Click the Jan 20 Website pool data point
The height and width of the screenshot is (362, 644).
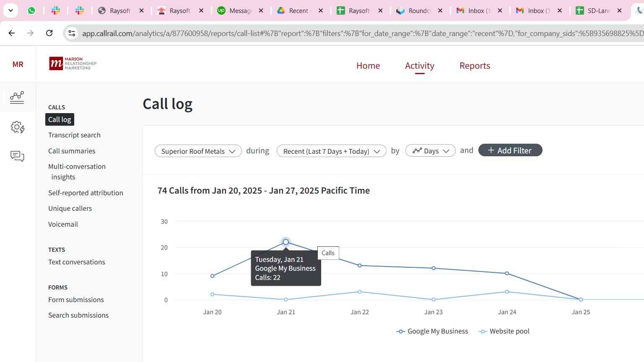click(213, 295)
